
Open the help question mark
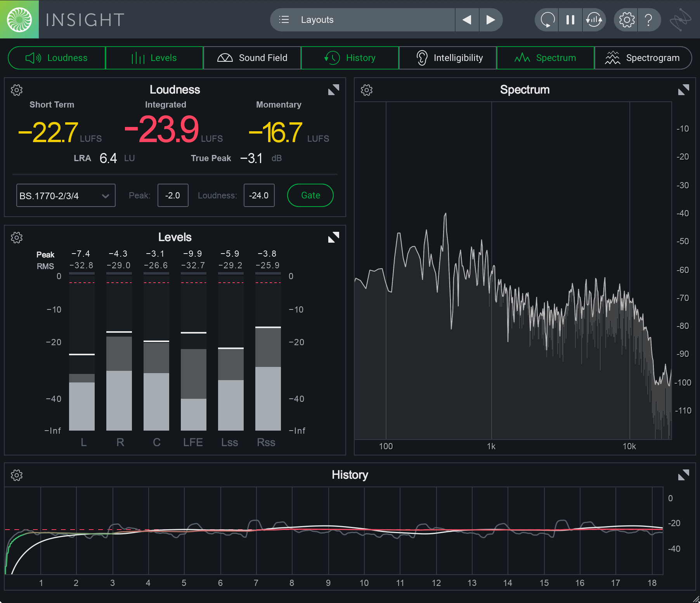pyautogui.click(x=649, y=20)
